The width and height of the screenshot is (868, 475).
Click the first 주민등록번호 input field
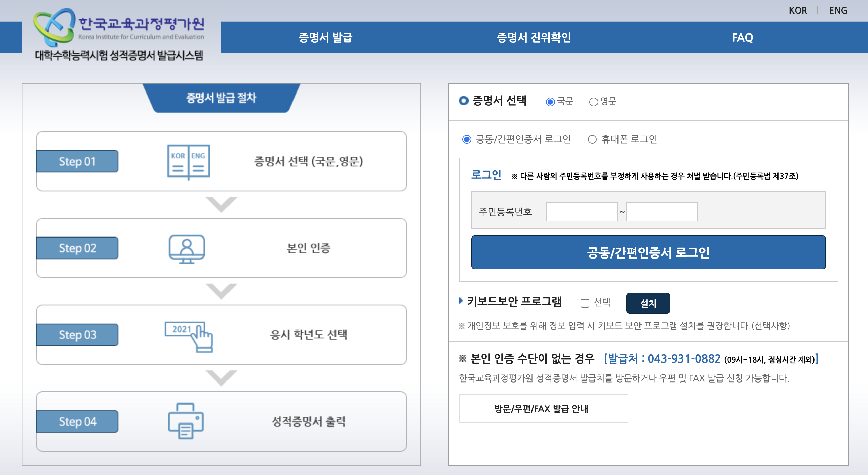[582, 212]
